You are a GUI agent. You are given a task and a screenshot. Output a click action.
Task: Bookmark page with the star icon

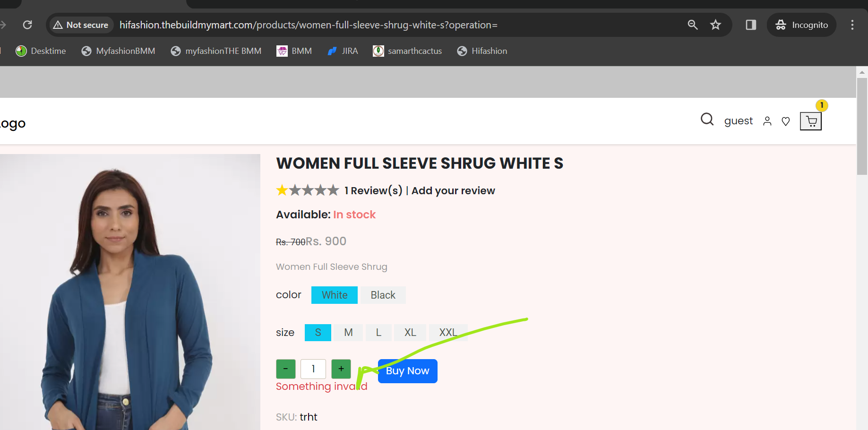coord(715,25)
